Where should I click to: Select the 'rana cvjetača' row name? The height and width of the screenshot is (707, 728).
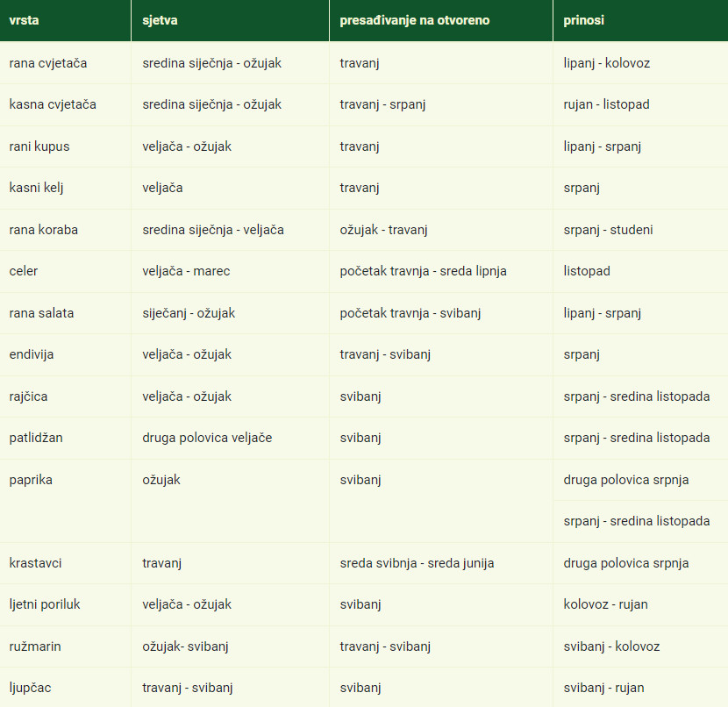[x=48, y=63]
